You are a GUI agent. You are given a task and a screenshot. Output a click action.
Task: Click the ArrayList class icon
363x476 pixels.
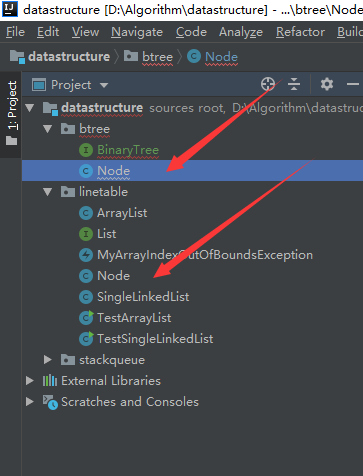point(86,213)
